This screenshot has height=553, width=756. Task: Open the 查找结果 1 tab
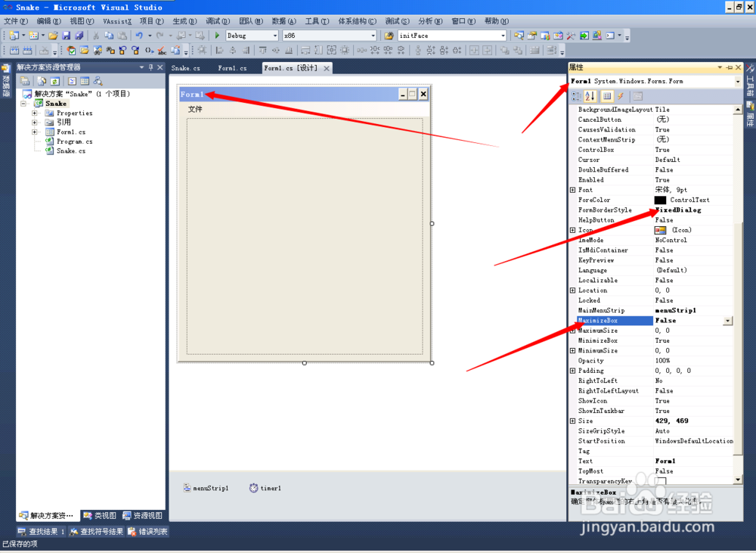41,532
